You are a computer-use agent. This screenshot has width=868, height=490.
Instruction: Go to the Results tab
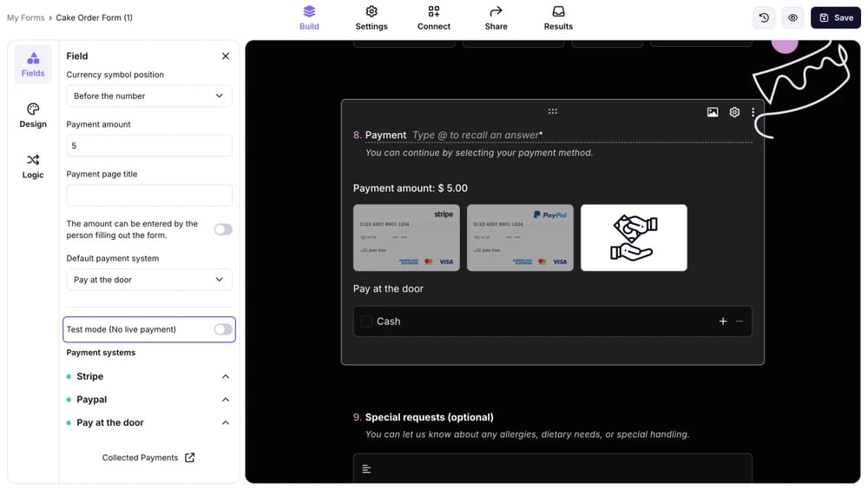pos(558,17)
